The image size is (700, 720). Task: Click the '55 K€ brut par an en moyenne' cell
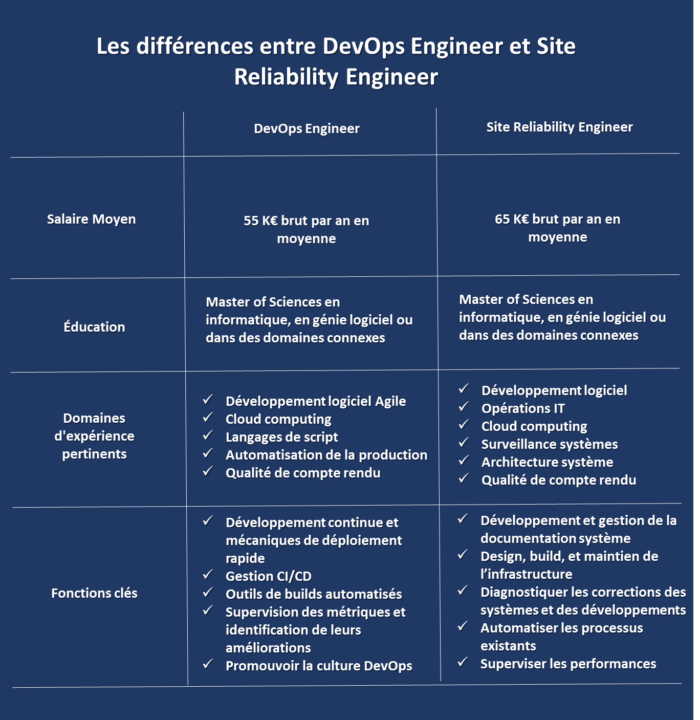pyautogui.click(x=306, y=229)
